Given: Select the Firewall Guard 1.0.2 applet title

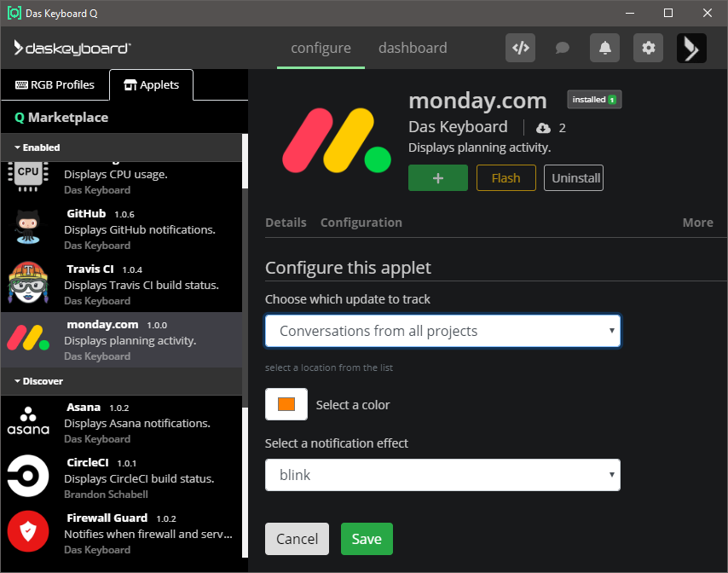Looking at the screenshot, I should coord(121,518).
